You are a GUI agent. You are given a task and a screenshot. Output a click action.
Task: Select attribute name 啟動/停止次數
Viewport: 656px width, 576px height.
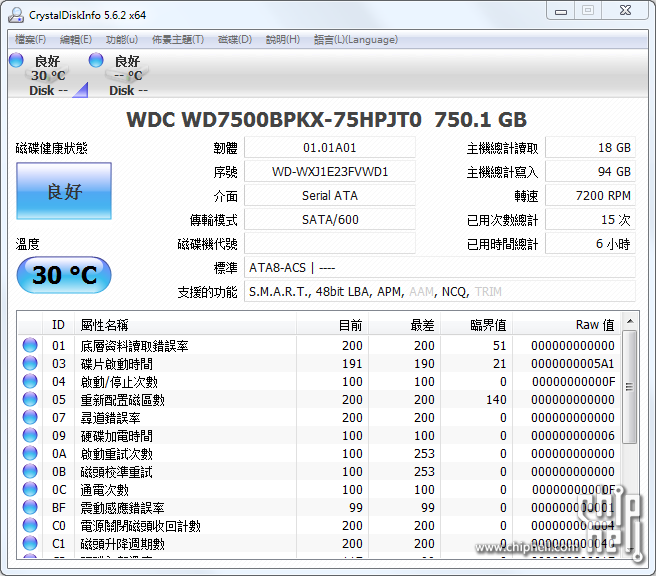(x=119, y=382)
